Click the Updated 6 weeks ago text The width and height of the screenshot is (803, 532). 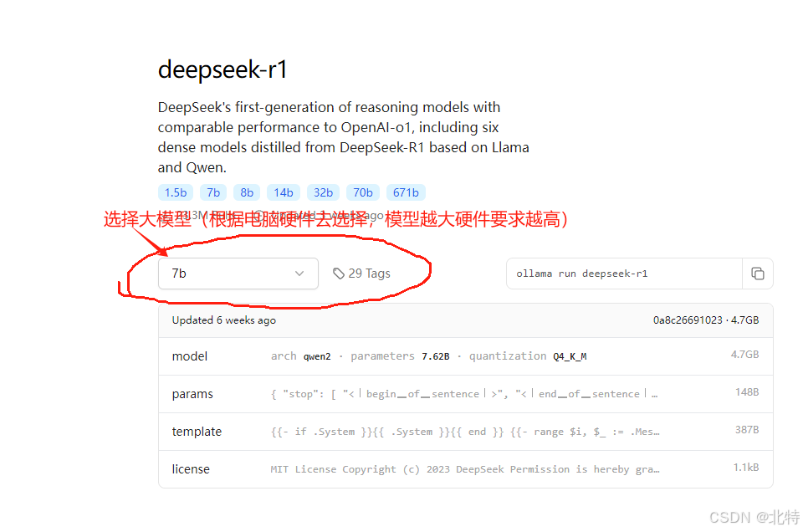(224, 320)
